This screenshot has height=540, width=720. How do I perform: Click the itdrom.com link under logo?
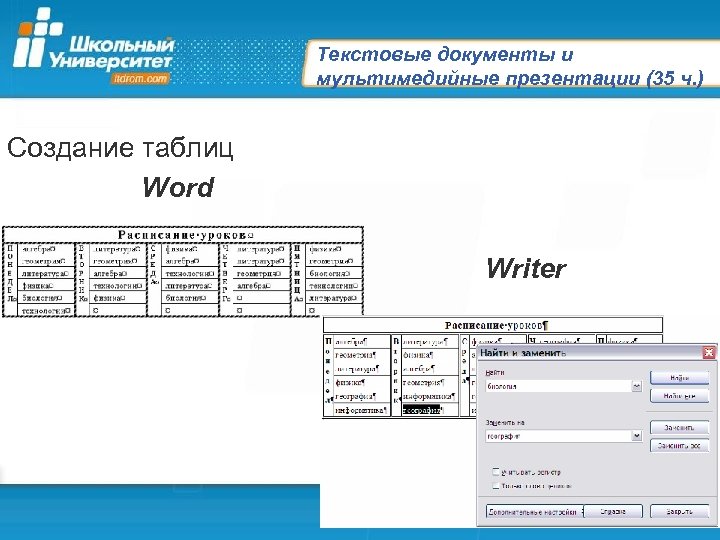pyautogui.click(x=140, y=79)
